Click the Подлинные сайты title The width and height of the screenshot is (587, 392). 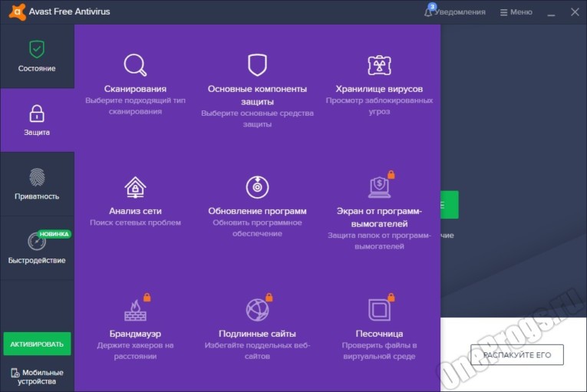pos(257,334)
